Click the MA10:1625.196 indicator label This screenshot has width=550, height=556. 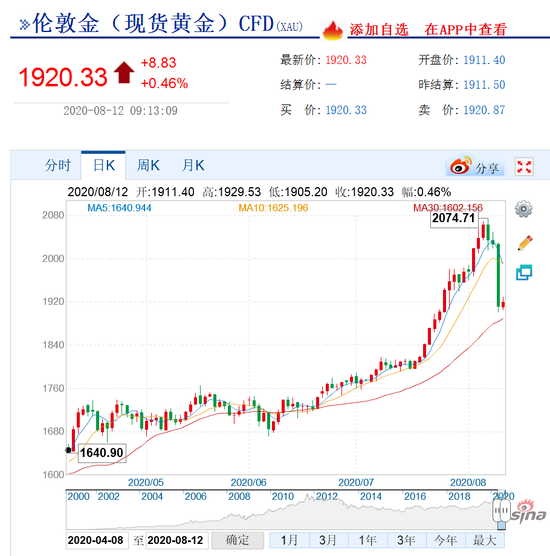[x=273, y=208]
